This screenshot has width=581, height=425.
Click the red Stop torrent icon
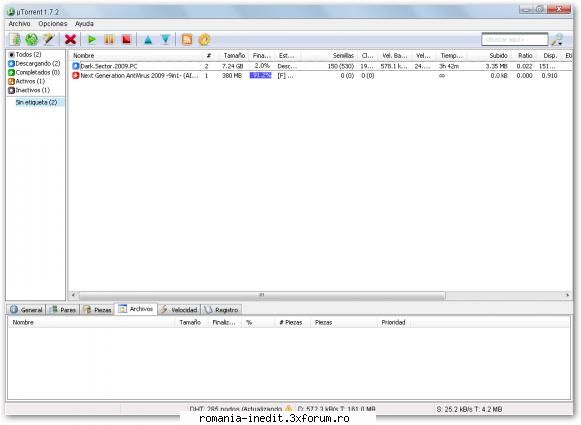[x=126, y=39]
